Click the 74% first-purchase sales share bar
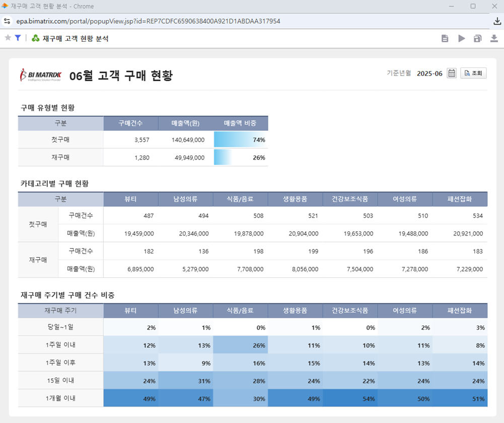The image size is (504, 423). click(x=240, y=140)
